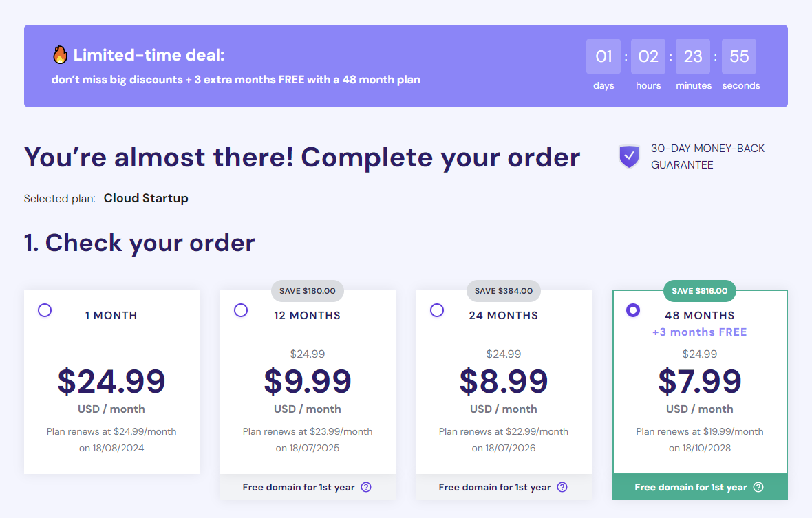Click Free domain for 1st year green bar
Image resolution: width=812 pixels, height=518 pixels.
pyautogui.click(x=690, y=487)
